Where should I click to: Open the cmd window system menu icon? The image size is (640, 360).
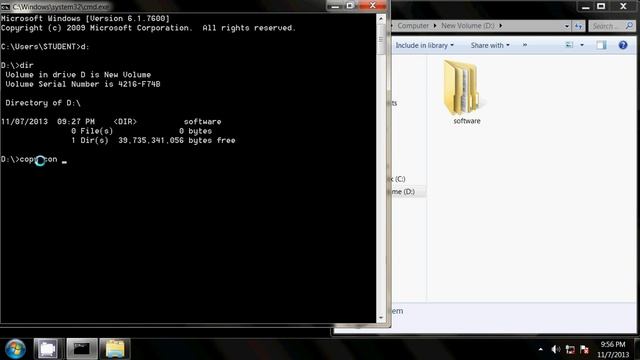pyautogui.click(x=5, y=7)
